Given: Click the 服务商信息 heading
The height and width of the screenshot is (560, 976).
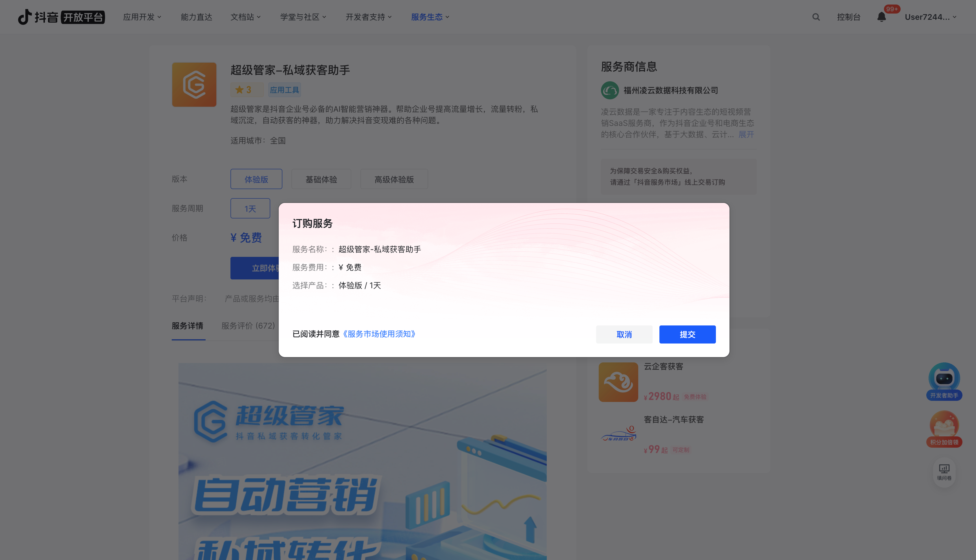Looking at the screenshot, I should click(x=629, y=67).
